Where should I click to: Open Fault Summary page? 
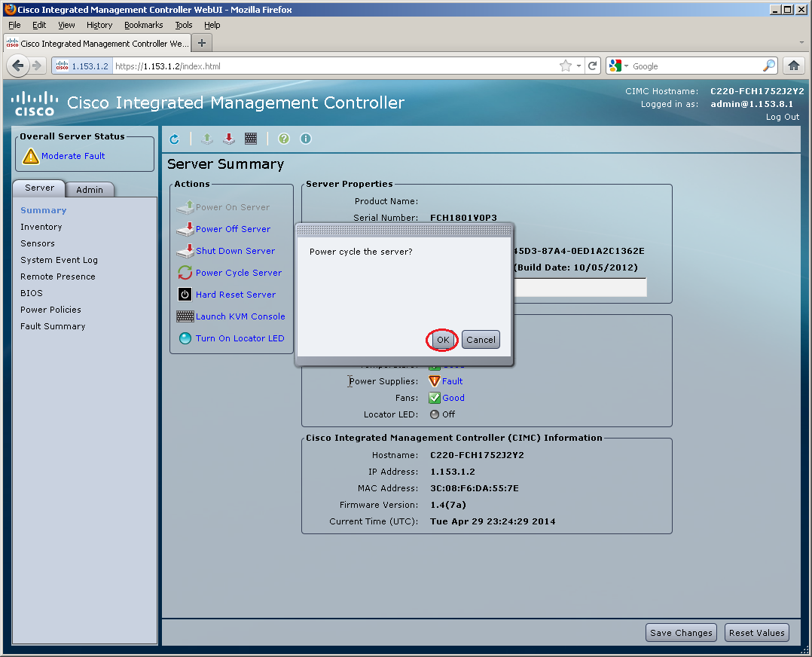click(53, 326)
